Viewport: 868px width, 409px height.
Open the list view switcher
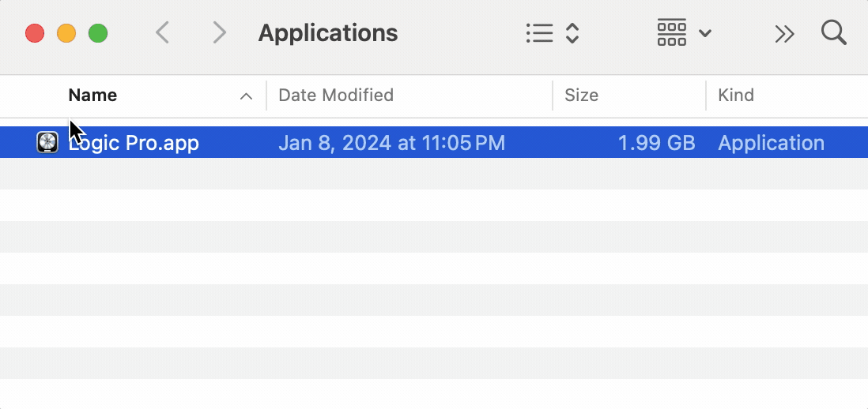(552, 34)
